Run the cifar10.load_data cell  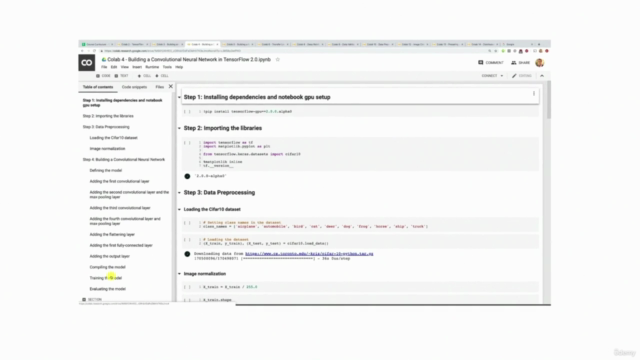pyautogui.click(x=187, y=240)
